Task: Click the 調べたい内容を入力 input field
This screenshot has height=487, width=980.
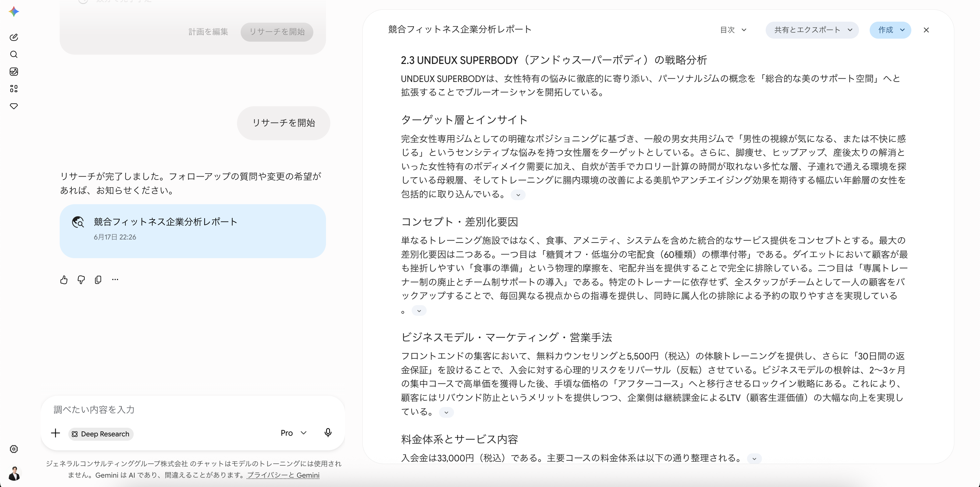Action: 193,409
